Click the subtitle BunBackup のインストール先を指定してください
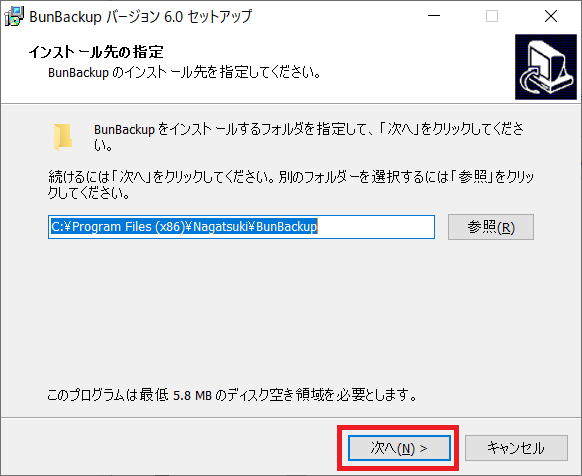 pos(184,72)
